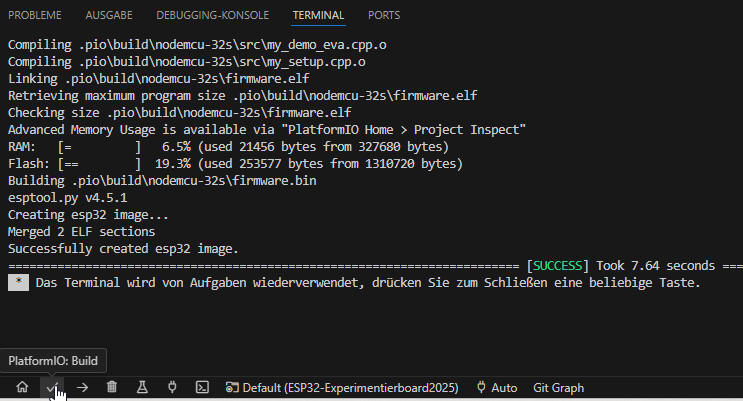Open the AUSGABE tab
743x401 pixels.
tap(109, 16)
